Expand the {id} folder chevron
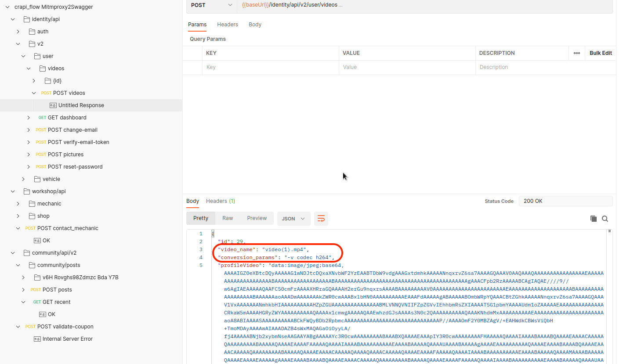Screen dimensions: 623x364 click(x=34, y=81)
